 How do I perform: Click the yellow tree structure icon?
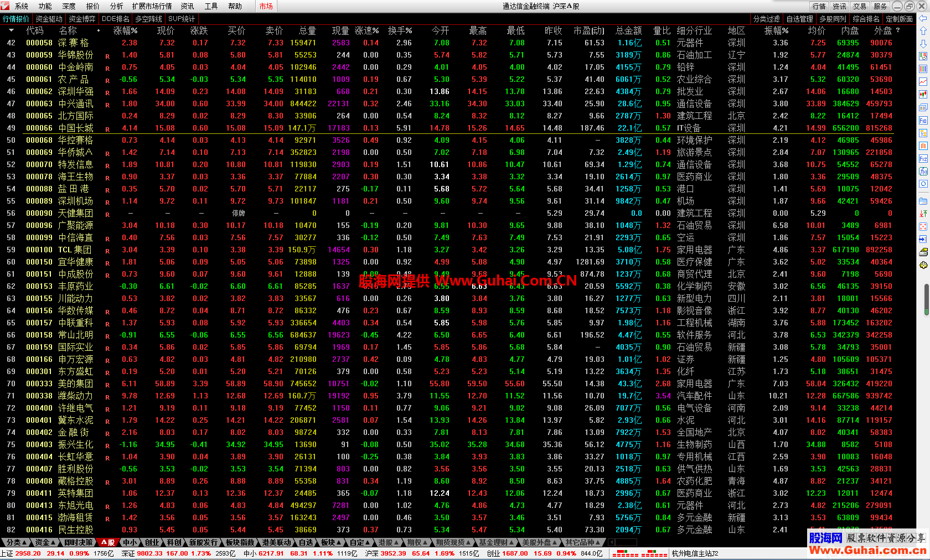tap(923, 133)
